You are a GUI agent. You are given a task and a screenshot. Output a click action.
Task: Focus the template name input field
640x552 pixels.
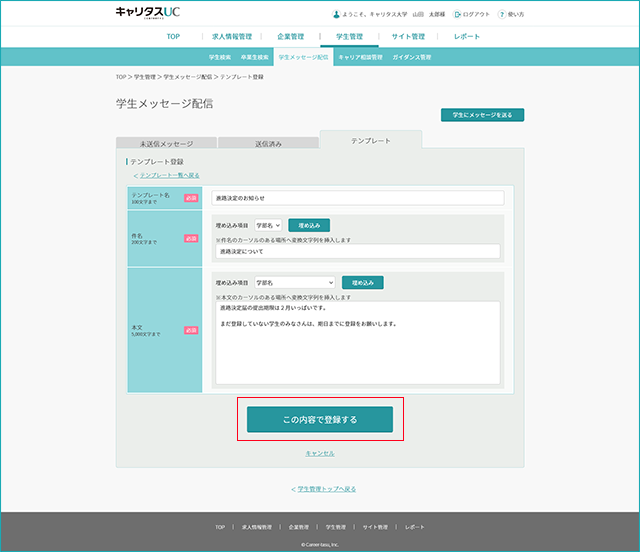(358, 198)
